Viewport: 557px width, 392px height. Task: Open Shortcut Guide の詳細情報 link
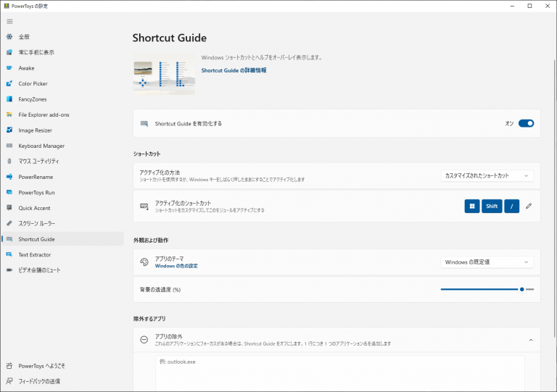[x=234, y=70]
